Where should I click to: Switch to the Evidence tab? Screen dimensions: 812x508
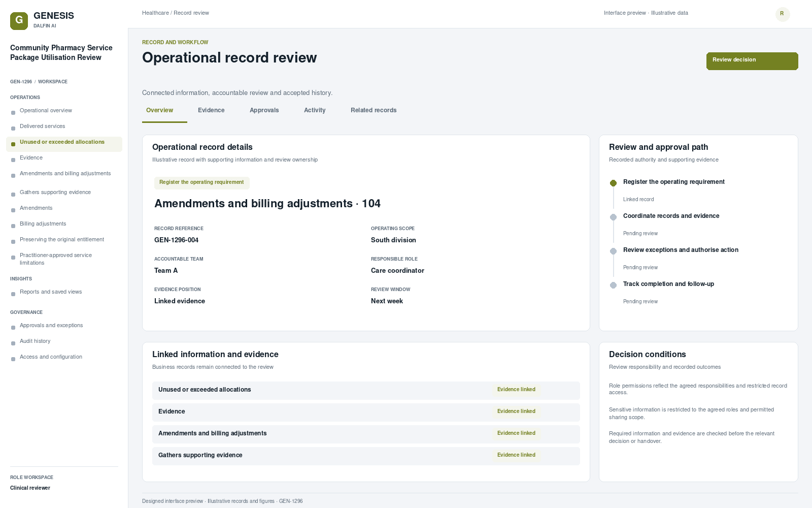click(211, 110)
